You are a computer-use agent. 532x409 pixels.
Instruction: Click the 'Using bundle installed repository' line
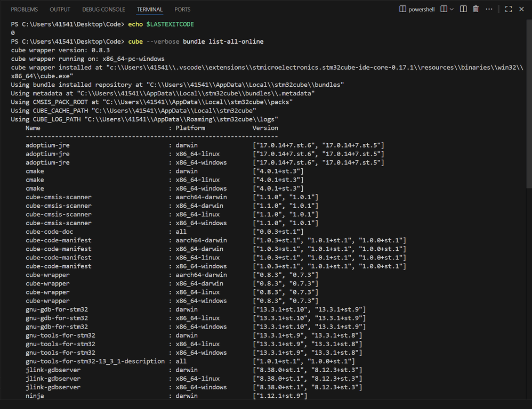(178, 85)
